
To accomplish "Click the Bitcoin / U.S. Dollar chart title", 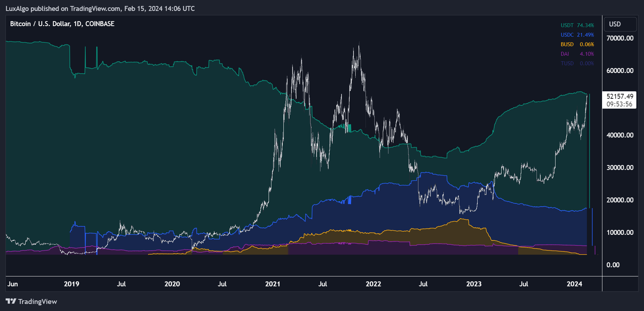I will [62, 24].
